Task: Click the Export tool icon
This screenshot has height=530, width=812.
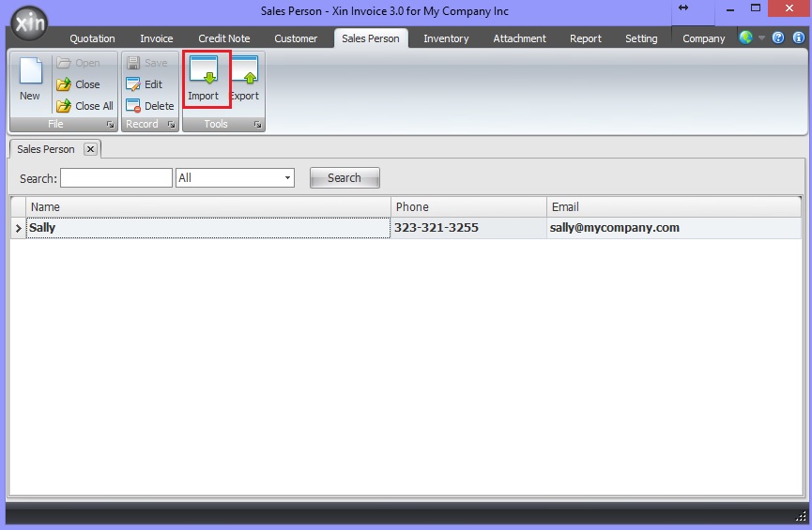Action: pyautogui.click(x=245, y=79)
